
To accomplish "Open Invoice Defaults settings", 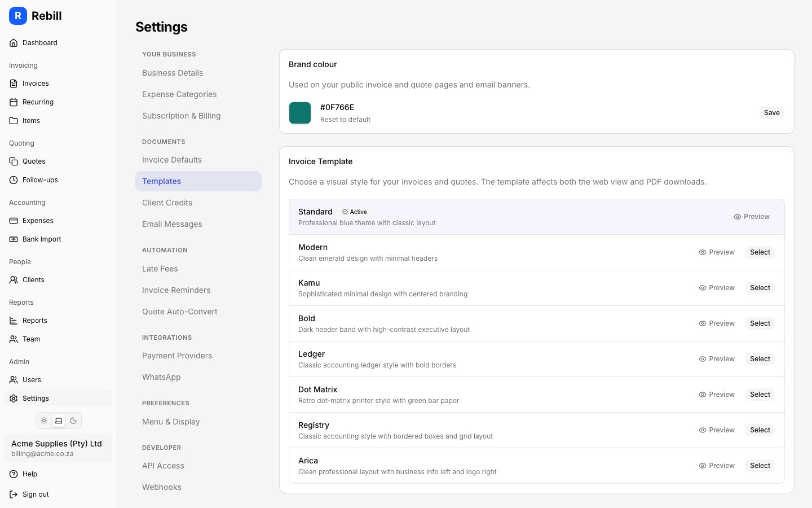I will 198,160.
